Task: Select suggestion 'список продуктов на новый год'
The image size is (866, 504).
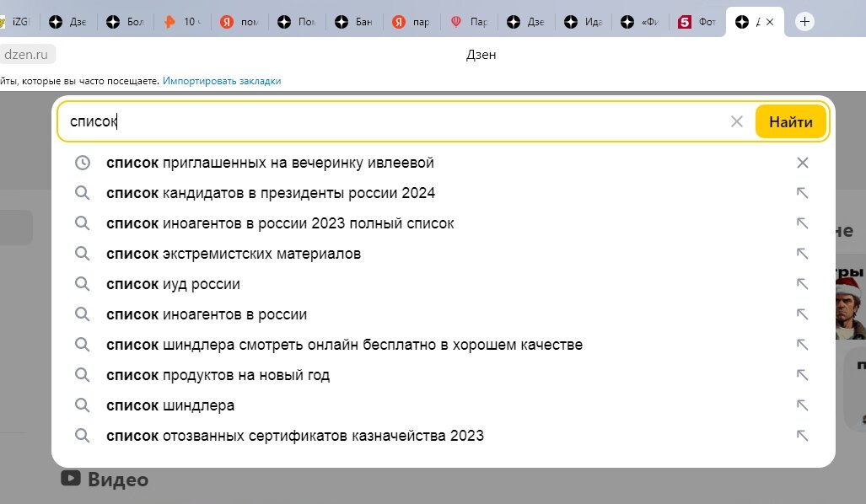Action: (x=218, y=375)
